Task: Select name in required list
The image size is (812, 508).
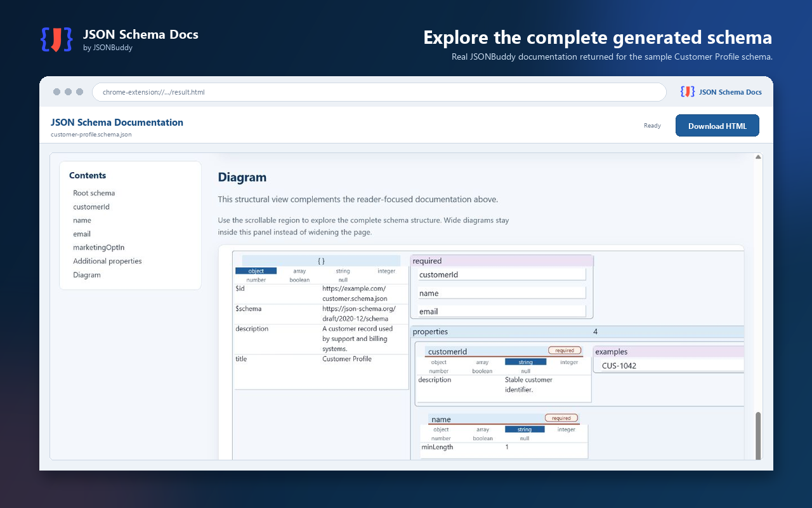Action: (502, 293)
